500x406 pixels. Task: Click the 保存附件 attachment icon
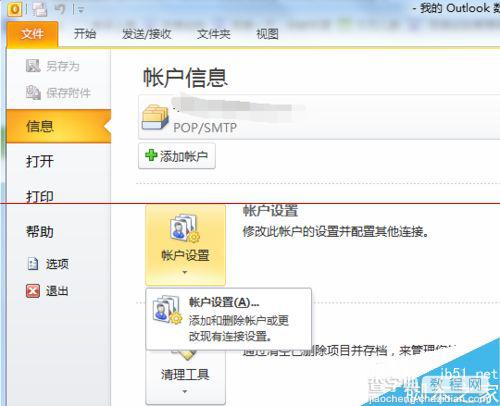click(x=33, y=92)
